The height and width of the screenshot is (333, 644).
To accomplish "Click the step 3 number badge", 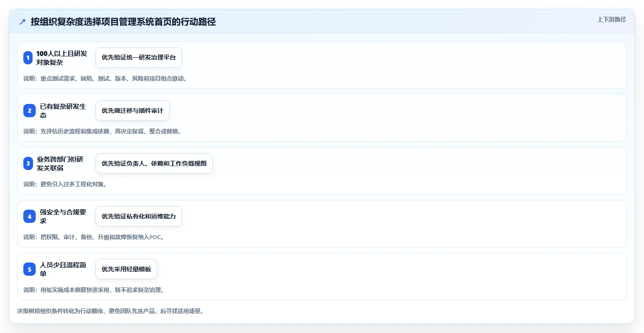I will click(28, 163).
